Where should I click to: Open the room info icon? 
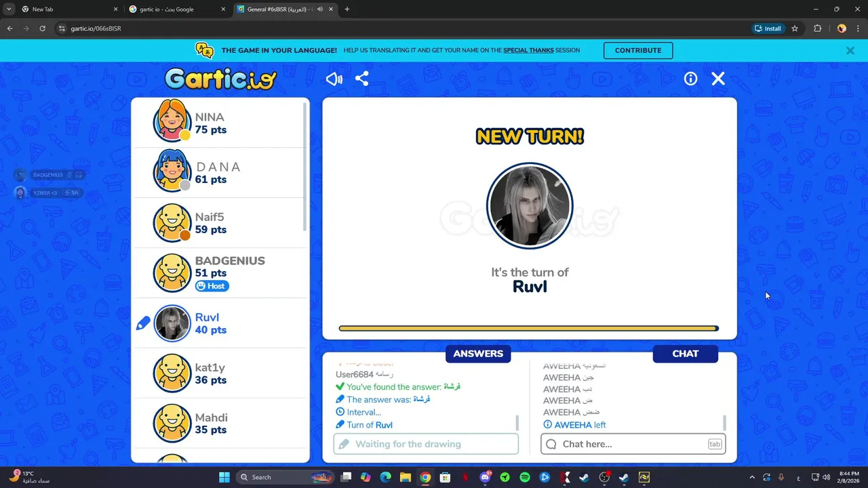[690, 79]
